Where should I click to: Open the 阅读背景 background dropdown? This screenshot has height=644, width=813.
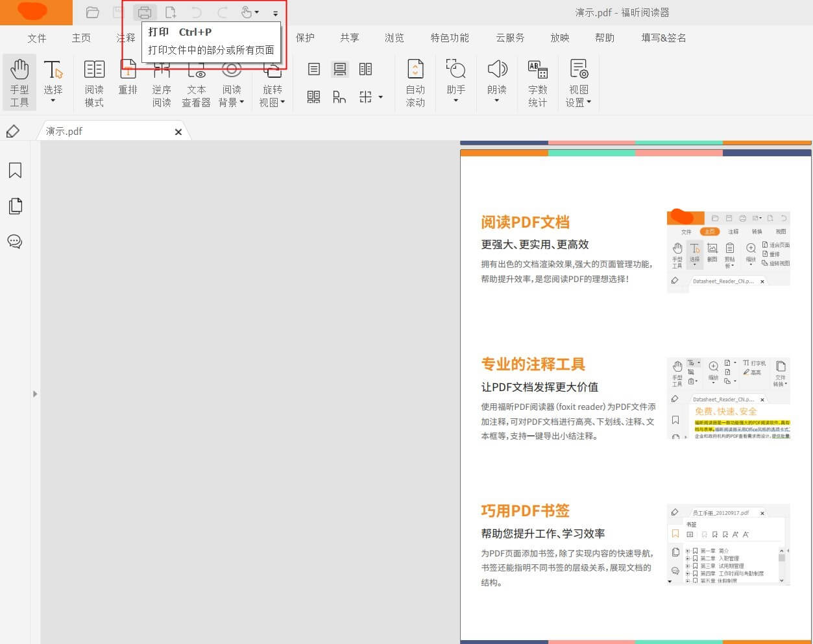[231, 83]
